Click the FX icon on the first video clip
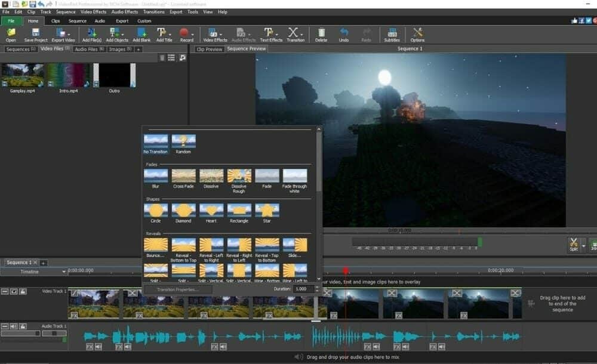The image size is (597, 364). 74,315
